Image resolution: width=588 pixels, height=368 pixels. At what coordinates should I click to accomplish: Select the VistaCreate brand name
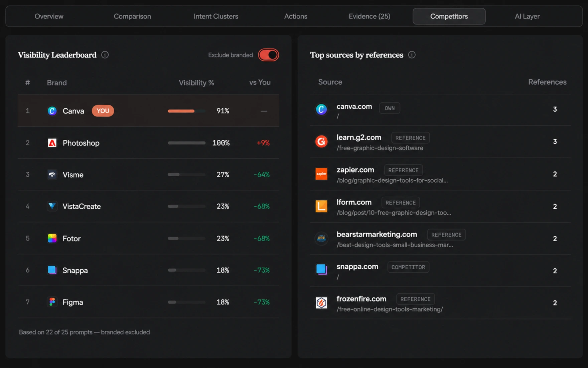pyautogui.click(x=82, y=206)
